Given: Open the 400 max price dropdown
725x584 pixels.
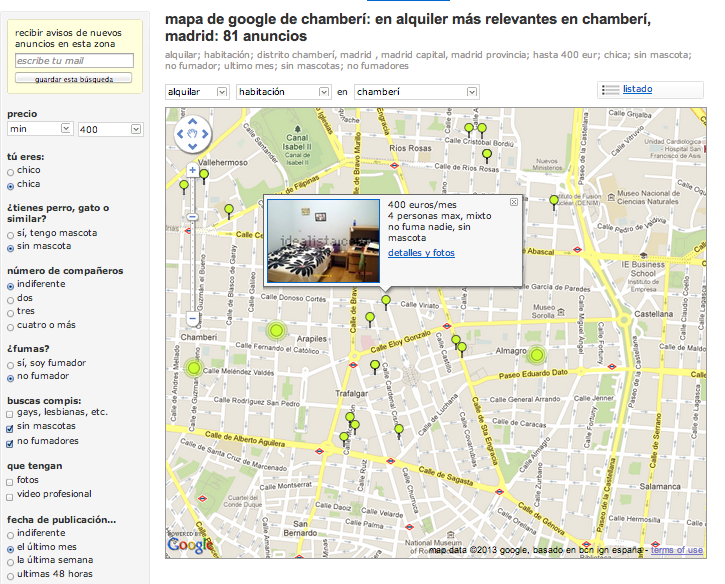Looking at the screenshot, I should click(111, 129).
